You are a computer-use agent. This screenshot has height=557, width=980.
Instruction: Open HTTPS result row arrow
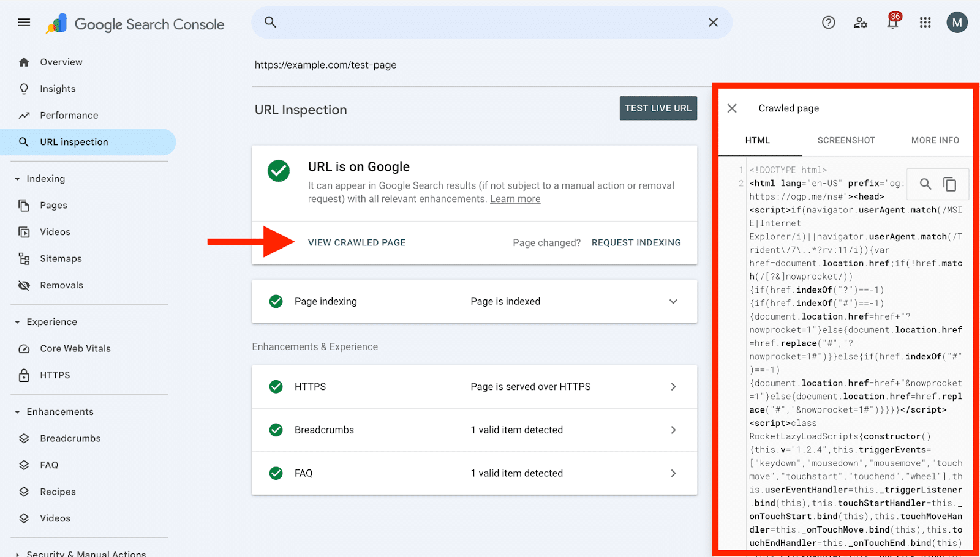pyautogui.click(x=673, y=387)
